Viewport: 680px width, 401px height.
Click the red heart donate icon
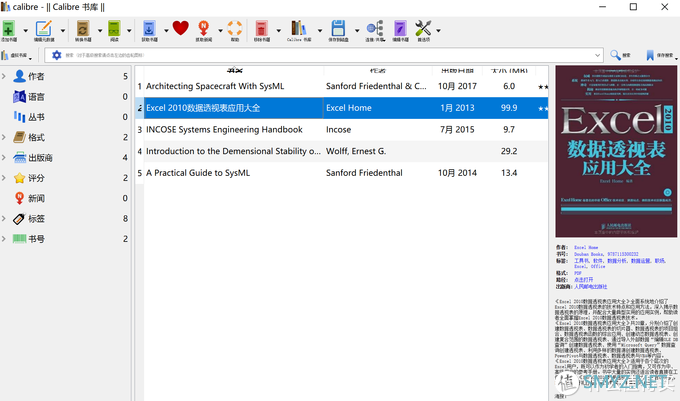coord(180,28)
